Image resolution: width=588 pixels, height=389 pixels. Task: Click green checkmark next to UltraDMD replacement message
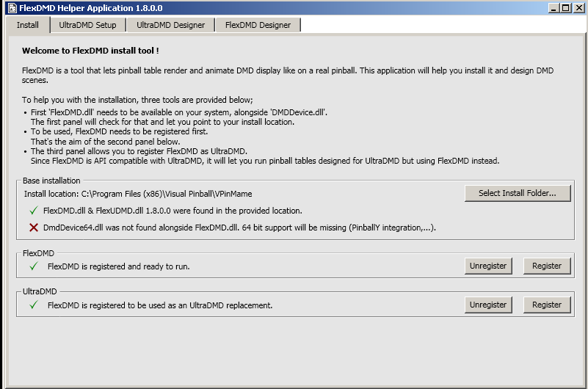click(34, 305)
